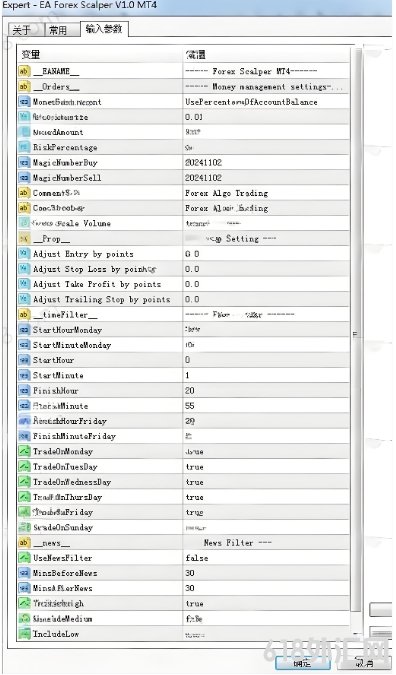Image resolution: width=396 pixels, height=675 pixels.
Task: Click the integer icon beside MinsAfterNews
Action: coord(24,588)
